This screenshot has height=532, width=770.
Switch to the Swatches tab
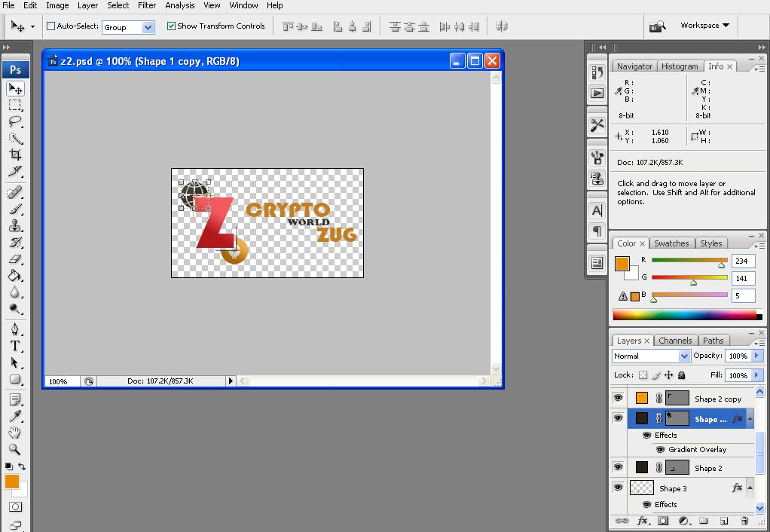pos(671,243)
